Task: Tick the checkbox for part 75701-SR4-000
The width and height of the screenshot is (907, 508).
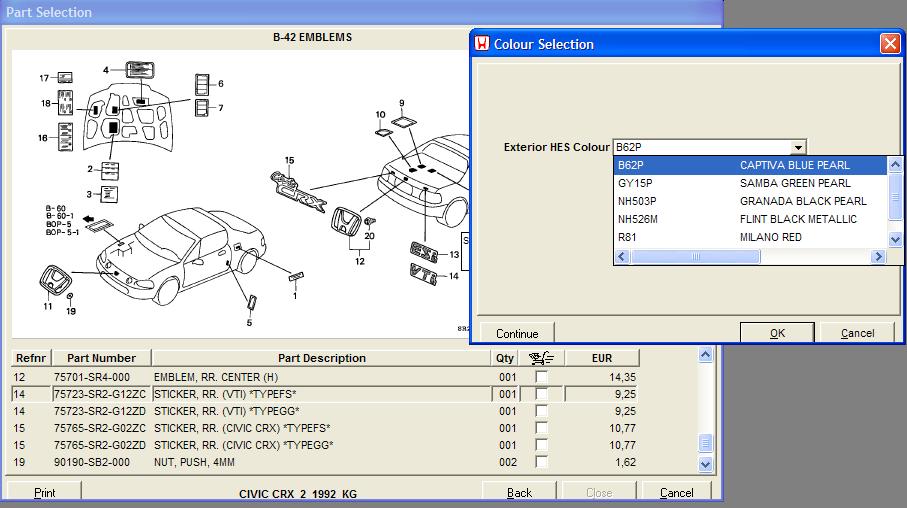Action: [x=541, y=377]
